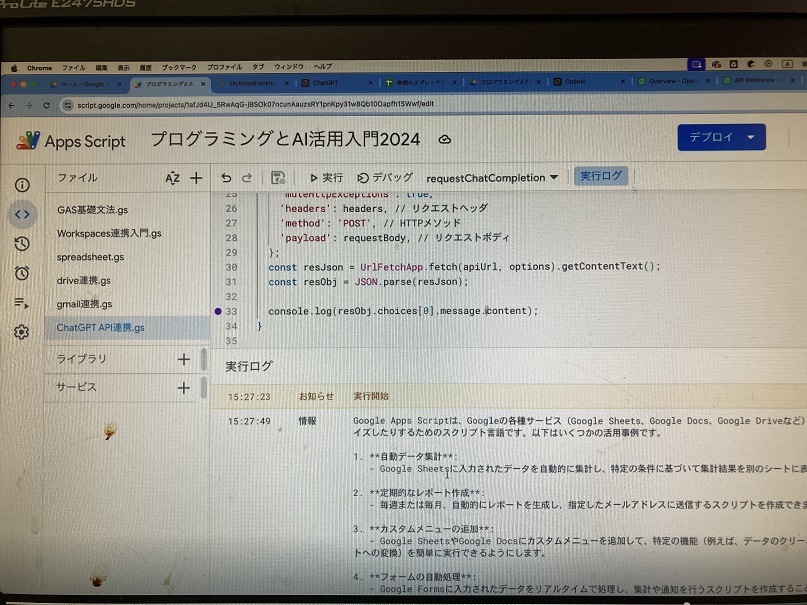Rename project title プログラミングとAI活用入門2024
Viewport: 807px width, 605px height.
click(285, 139)
